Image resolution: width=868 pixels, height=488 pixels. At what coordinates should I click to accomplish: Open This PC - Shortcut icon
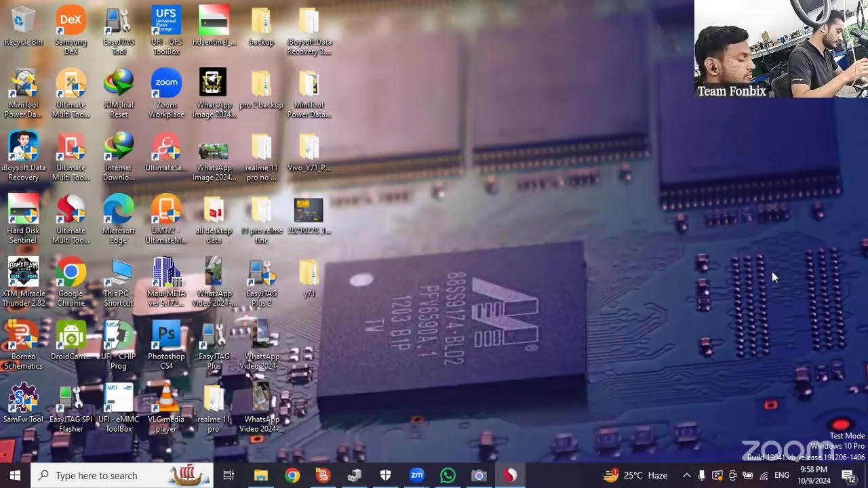(119, 283)
